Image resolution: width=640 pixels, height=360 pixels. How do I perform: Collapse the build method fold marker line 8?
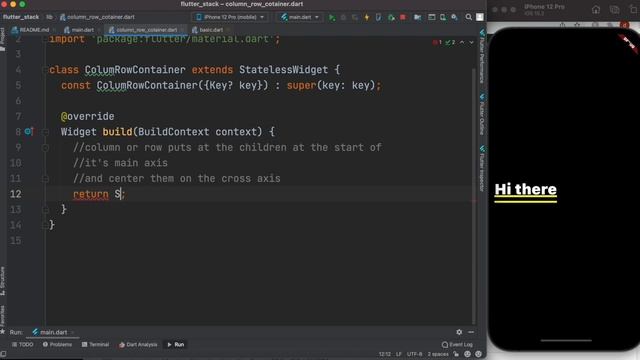(x=45, y=132)
